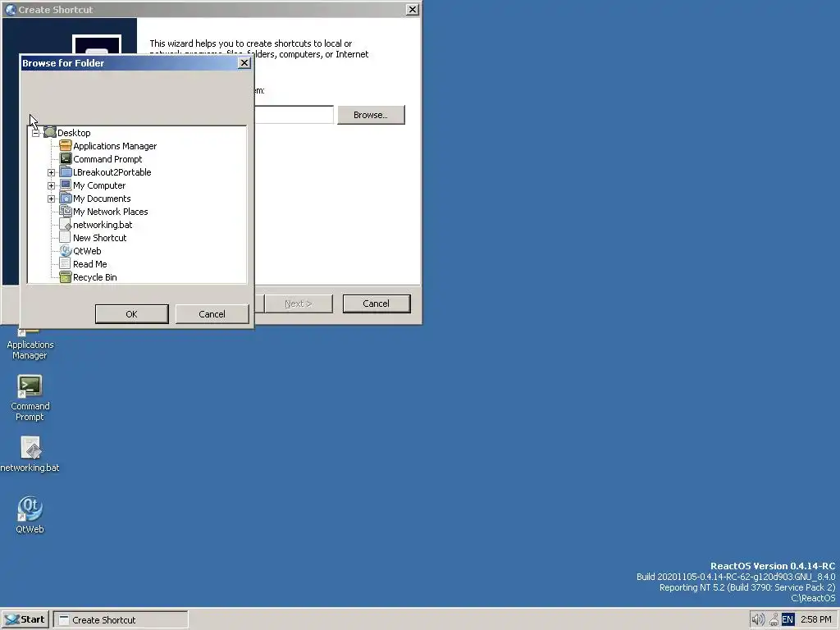Click the Command Prompt icon in the tree
This screenshot has height=630, width=840.
click(x=66, y=158)
